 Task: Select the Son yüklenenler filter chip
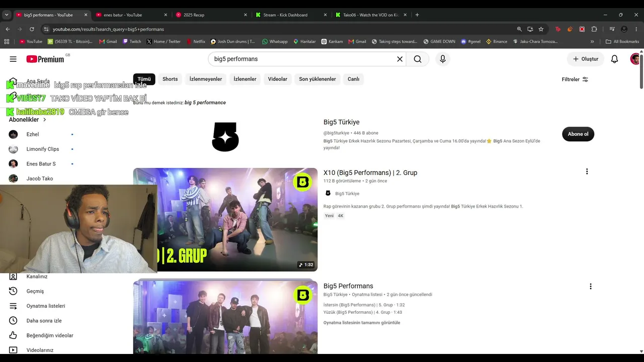click(x=317, y=79)
